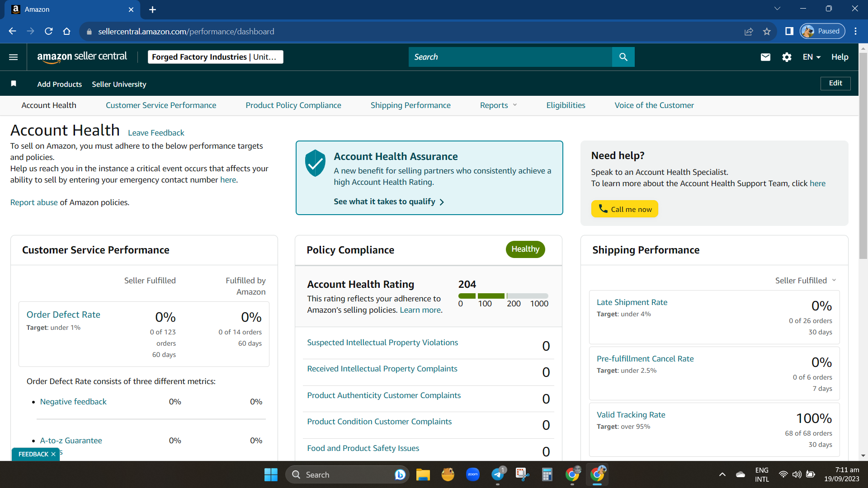868x488 pixels.
Task: Click the Help link in header
Action: click(840, 57)
